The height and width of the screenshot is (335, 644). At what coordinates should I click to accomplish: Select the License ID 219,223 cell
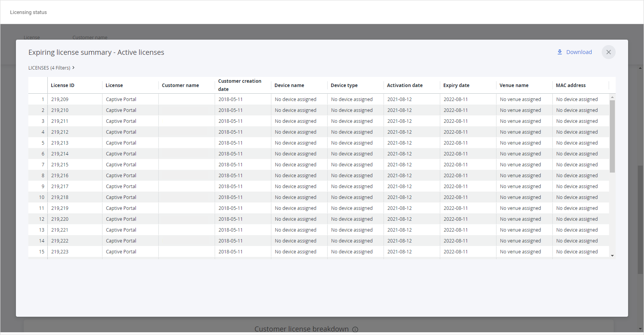pos(60,252)
